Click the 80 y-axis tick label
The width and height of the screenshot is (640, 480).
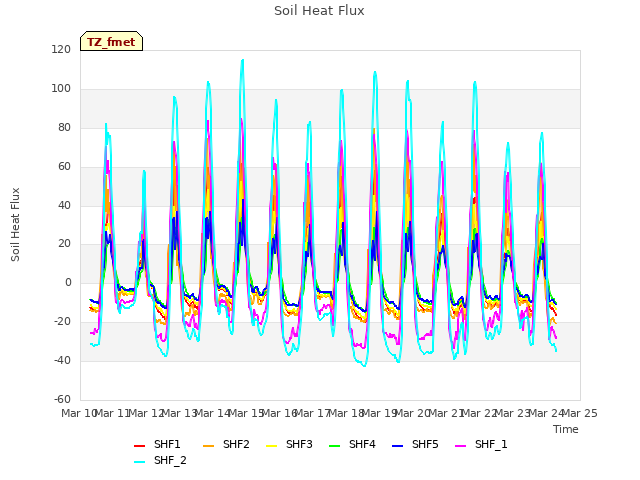pos(64,127)
